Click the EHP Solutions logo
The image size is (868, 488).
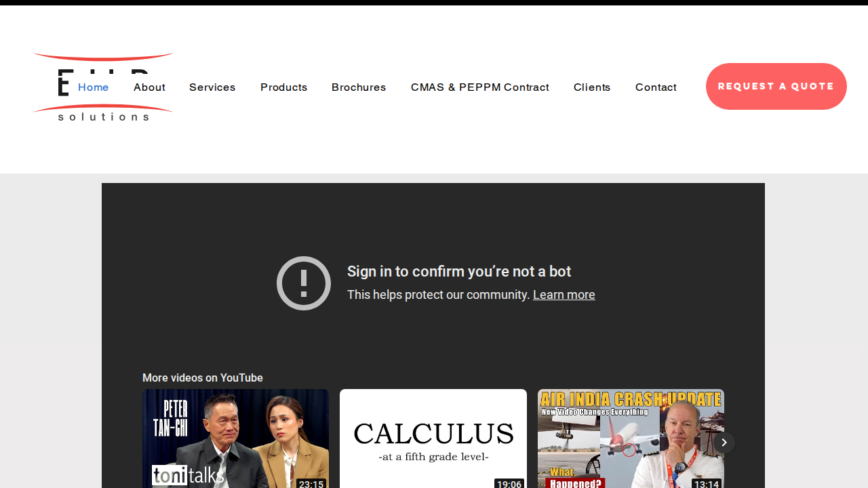tap(103, 87)
